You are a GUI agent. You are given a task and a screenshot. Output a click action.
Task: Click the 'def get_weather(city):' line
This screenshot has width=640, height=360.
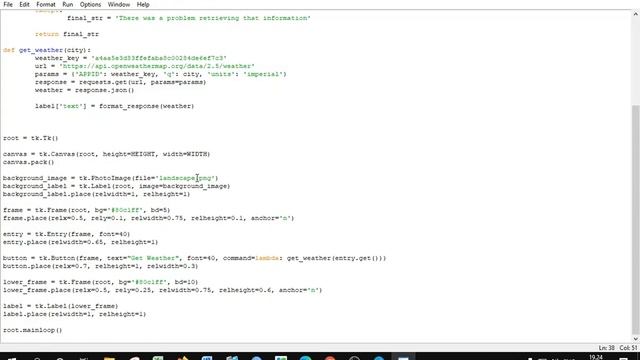[x=47, y=50]
